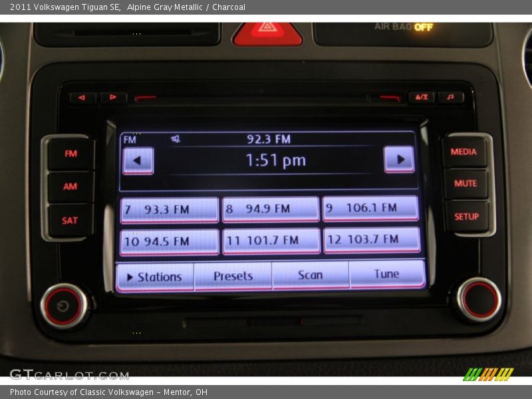The width and height of the screenshot is (532, 399).
Task: Choose preset 12 103.7 FM
Action: 372,240
